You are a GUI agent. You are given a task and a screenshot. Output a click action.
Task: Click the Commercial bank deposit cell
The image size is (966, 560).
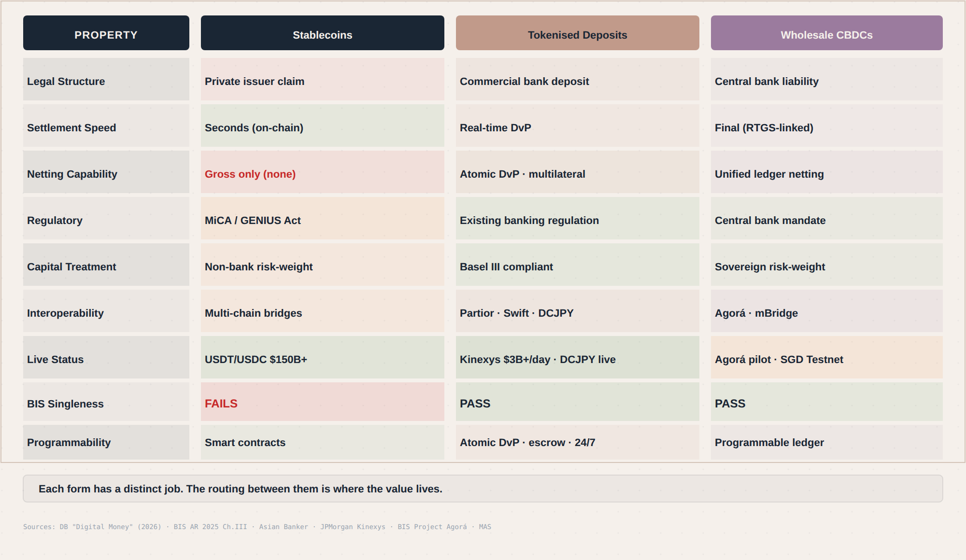[x=578, y=79]
